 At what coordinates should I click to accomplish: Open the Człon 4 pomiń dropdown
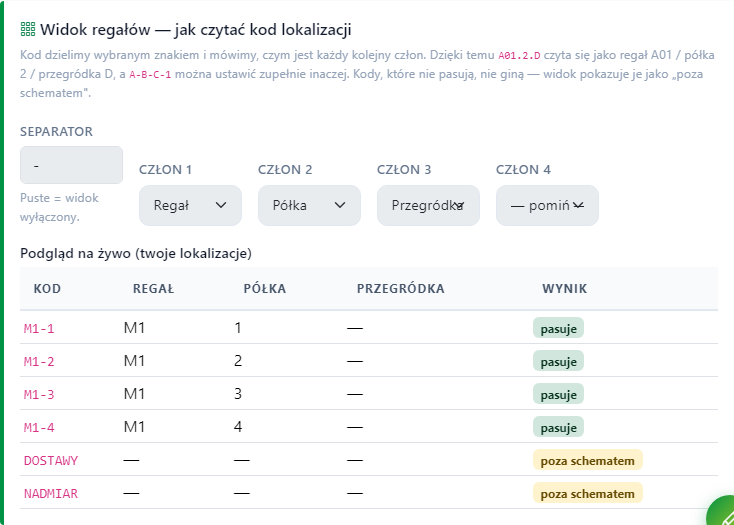(x=547, y=205)
